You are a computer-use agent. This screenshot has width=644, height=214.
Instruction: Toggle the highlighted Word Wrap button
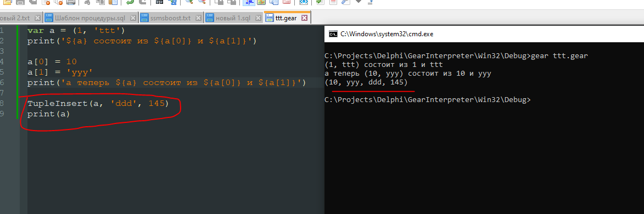coord(248,2)
